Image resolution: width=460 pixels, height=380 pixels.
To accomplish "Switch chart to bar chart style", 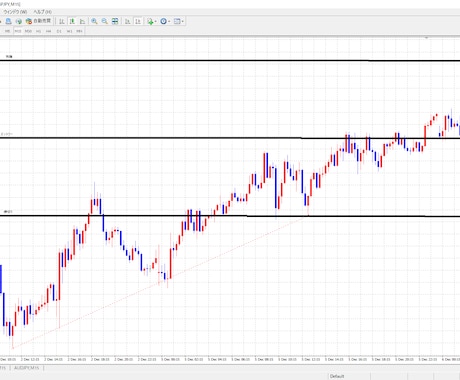I will [x=62, y=21].
